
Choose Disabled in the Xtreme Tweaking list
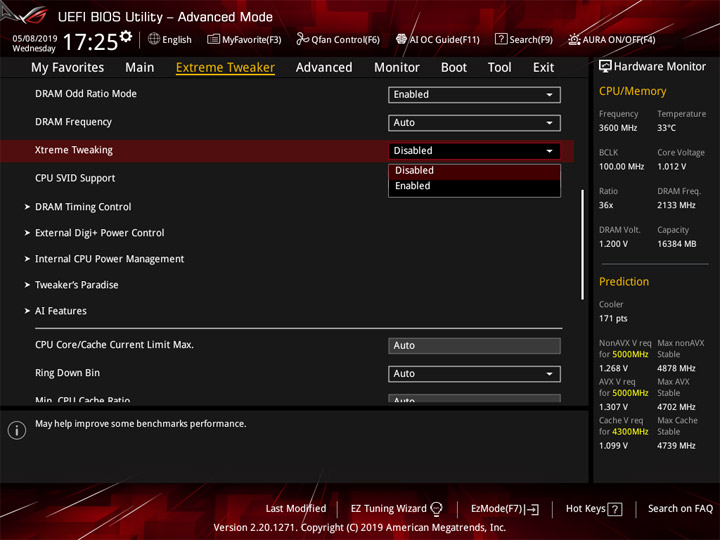click(474, 170)
